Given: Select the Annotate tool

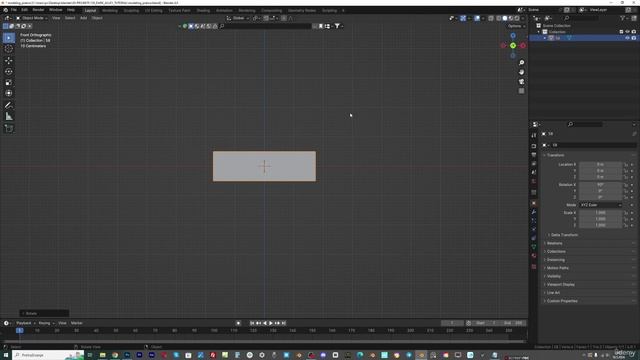Looking at the screenshot, I should click(9, 105).
